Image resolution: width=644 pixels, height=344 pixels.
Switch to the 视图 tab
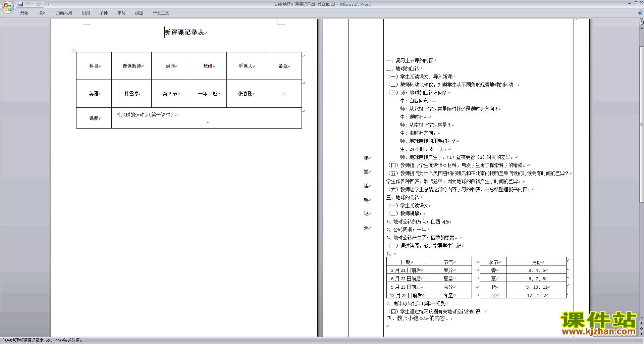click(x=139, y=13)
